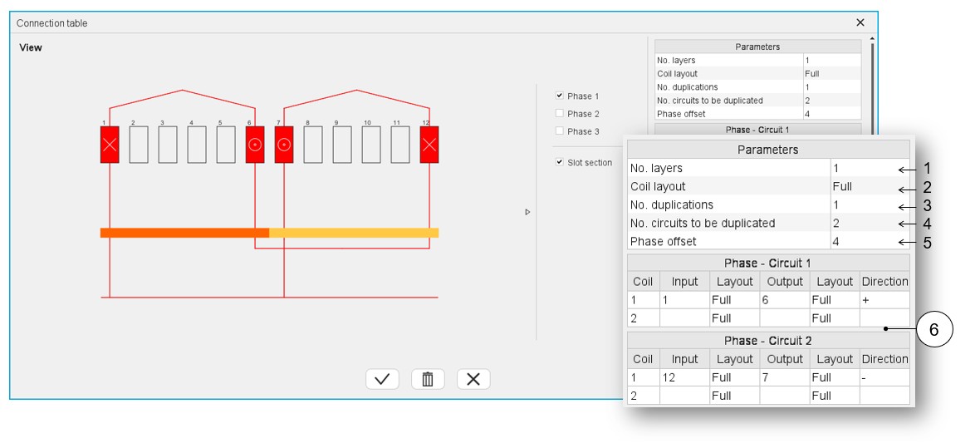Click Circuit 1 coil 2 empty Input cell
The width and height of the screenshot is (980, 443).
(684, 317)
